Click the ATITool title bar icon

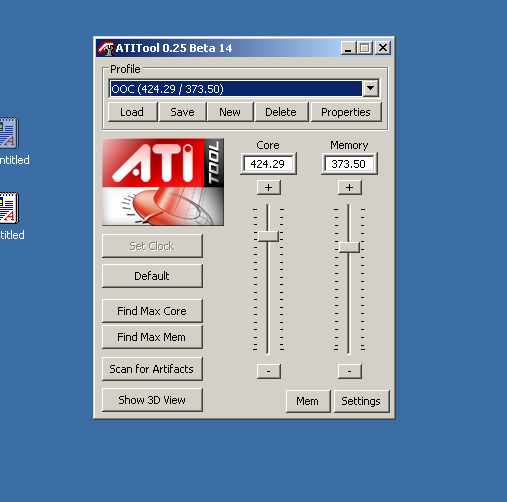106,48
